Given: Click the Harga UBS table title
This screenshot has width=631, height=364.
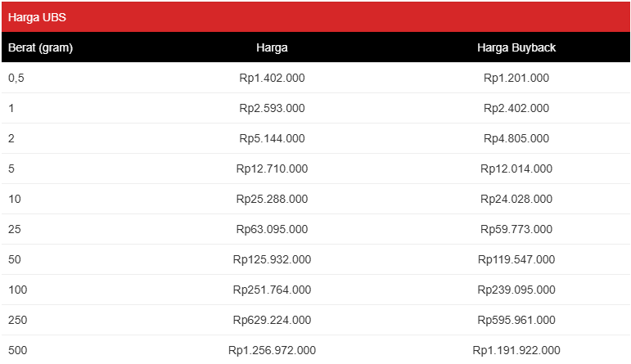Looking at the screenshot, I should (x=37, y=17).
